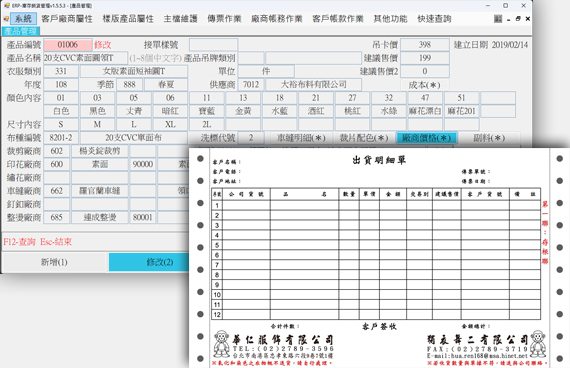Click color code field 51

point(461,98)
